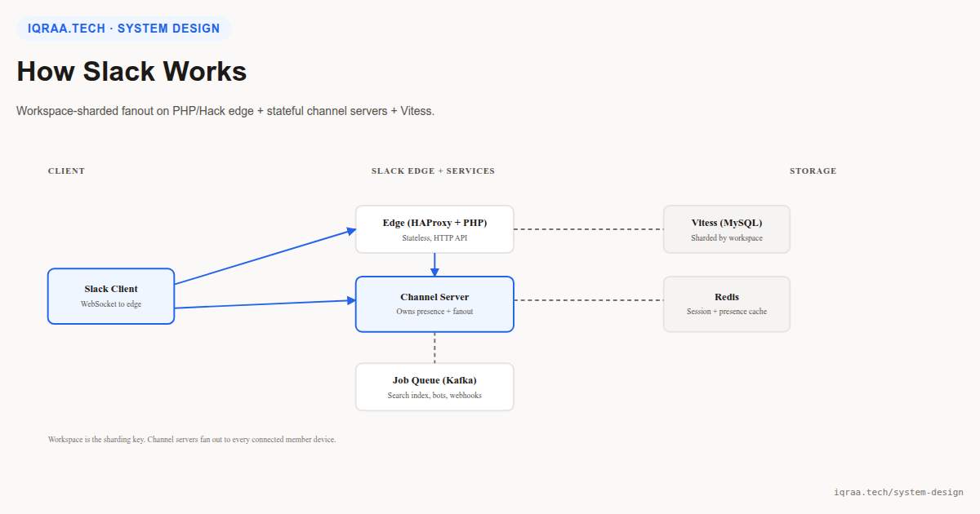
Task: Click the STORAGE column label
Action: pyautogui.click(x=813, y=171)
